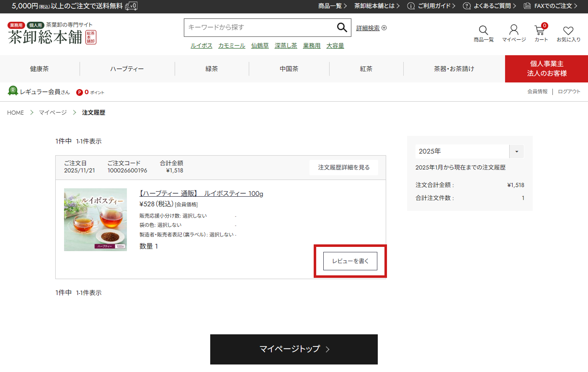
Task: Select the ハーブティー category menu
Action: click(x=127, y=69)
